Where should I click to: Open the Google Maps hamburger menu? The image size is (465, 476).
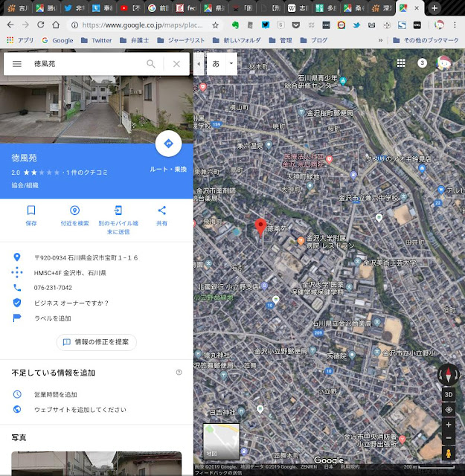pyautogui.click(x=17, y=64)
